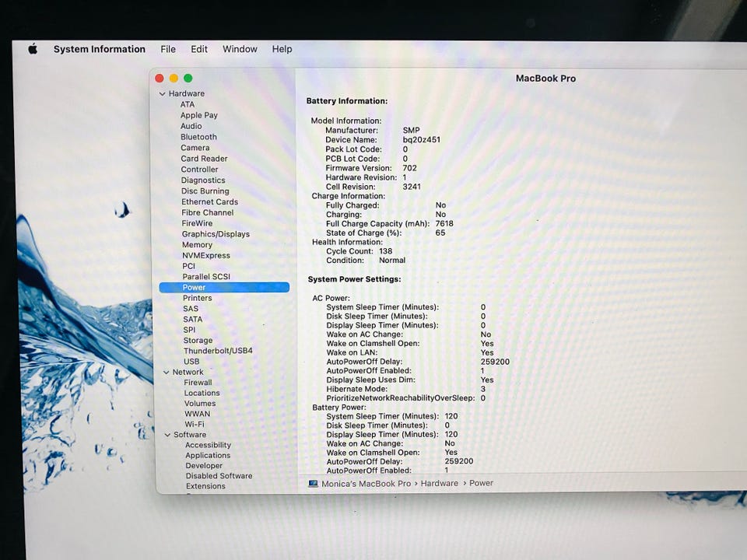
Task: Select Developer under Software
Action: point(204,466)
